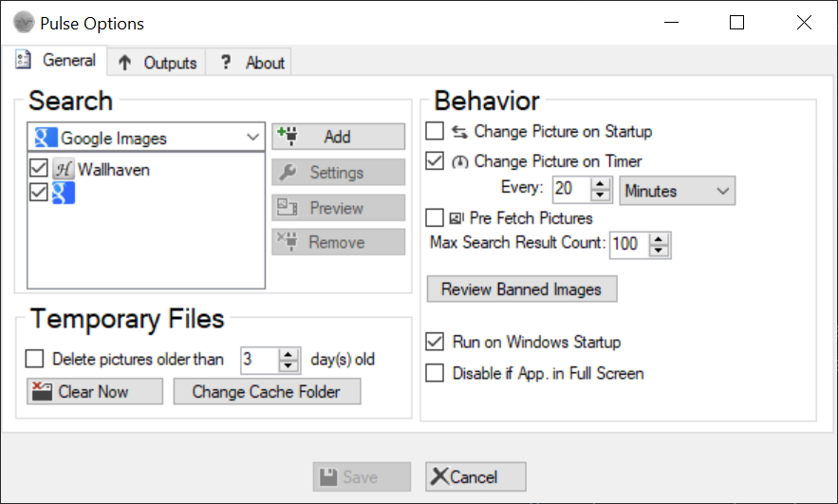The image size is (838, 504).
Task: Click the Change Cache Folder button
Action: [x=268, y=392]
